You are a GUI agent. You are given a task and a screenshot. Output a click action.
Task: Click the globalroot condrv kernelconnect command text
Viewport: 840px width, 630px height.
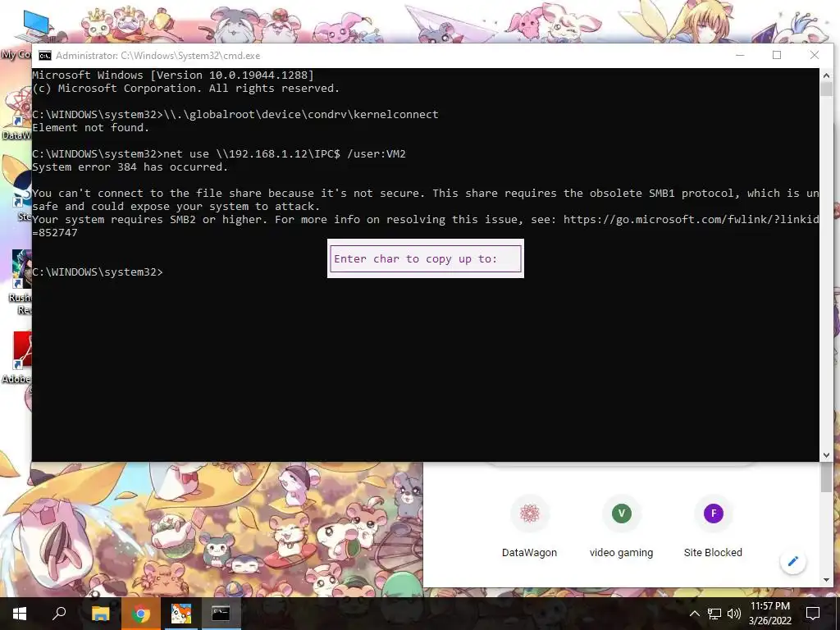coord(301,115)
